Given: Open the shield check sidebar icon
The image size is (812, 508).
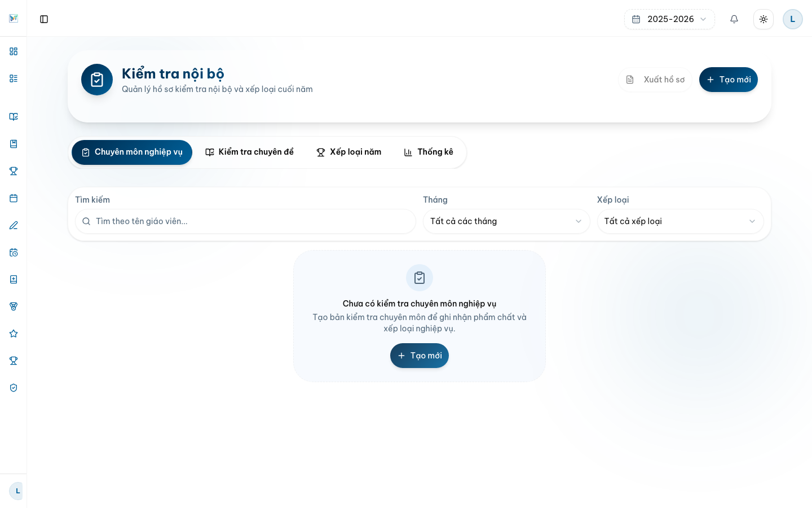Looking at the screenshot, I should click(14, 388).
